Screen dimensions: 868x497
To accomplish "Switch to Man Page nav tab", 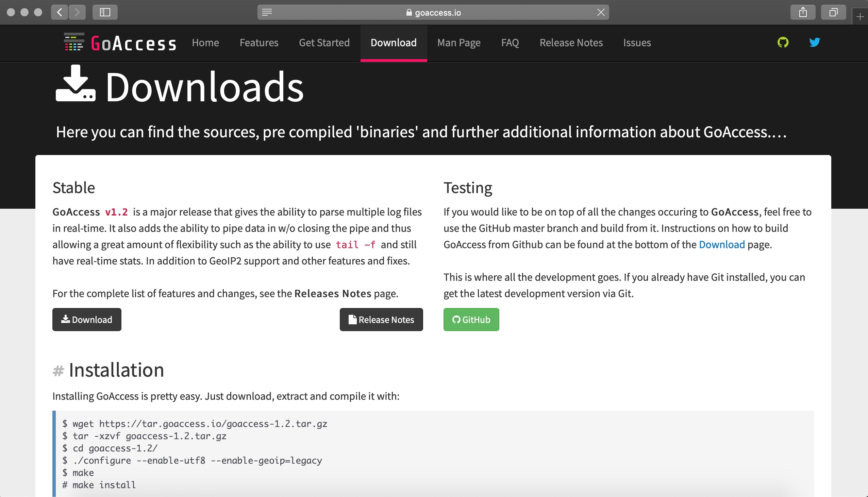I will pos(458,43).
